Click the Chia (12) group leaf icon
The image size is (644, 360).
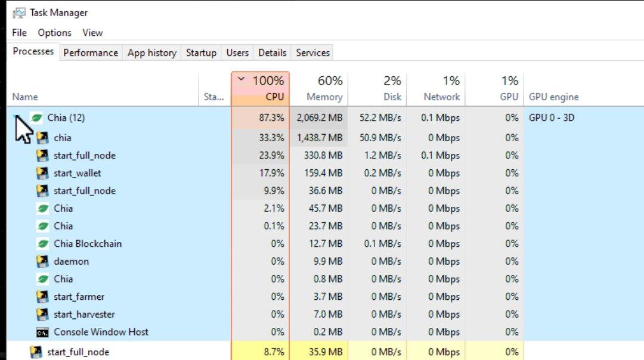click(x=36, y=118)
